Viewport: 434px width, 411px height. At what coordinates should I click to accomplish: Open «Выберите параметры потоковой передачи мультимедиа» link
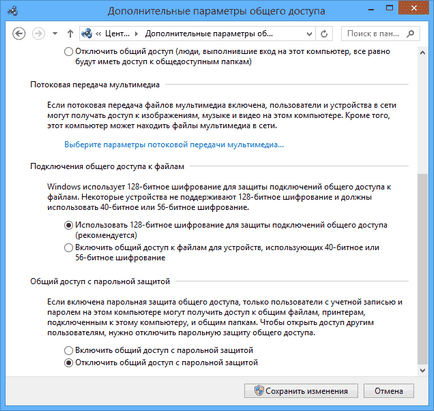coord(174,145)
